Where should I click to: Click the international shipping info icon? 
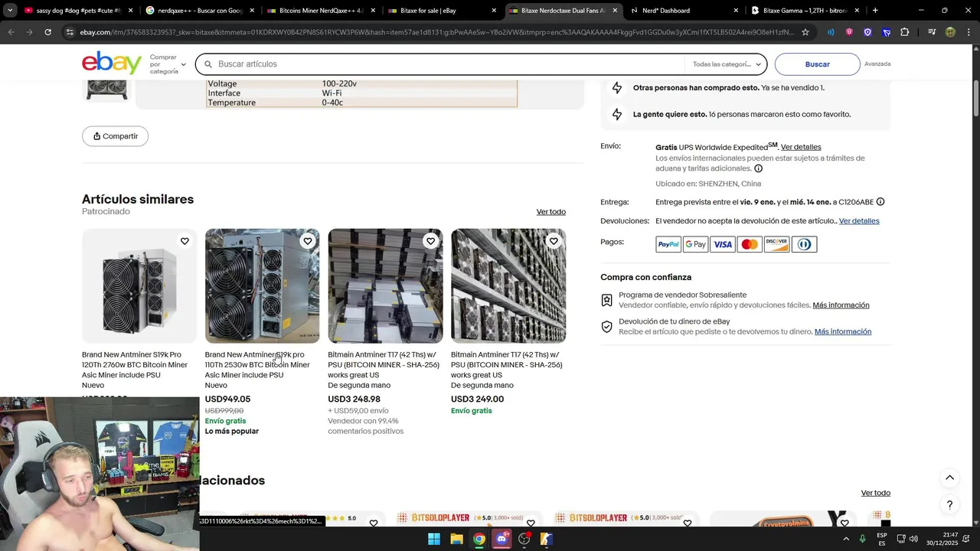[758, 168]
